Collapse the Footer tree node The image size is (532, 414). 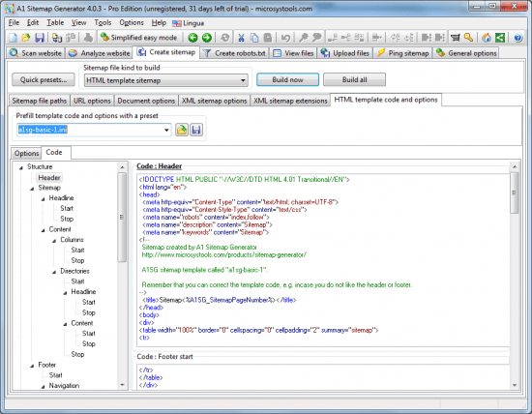point(32,366)
